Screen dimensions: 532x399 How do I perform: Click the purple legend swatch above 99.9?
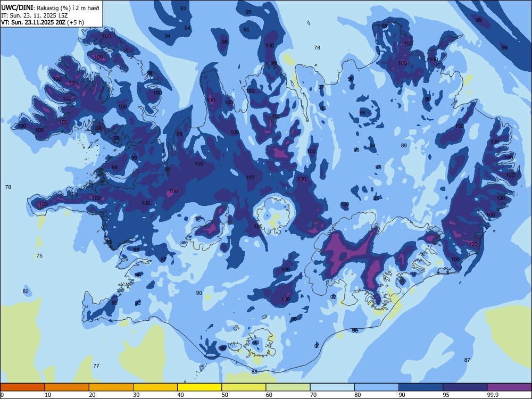click(509, 387)
